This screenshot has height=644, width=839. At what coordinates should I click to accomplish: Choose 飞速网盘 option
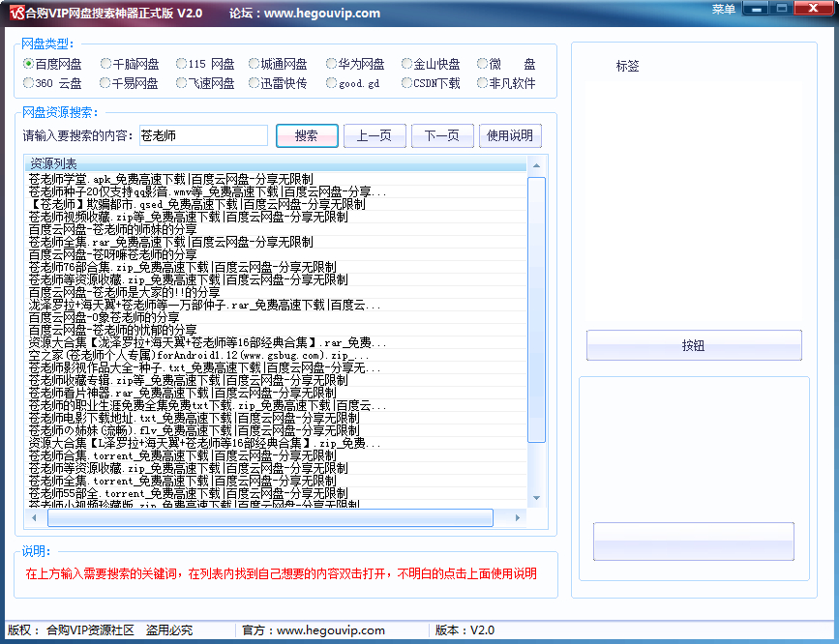click(x=205, y=83)
